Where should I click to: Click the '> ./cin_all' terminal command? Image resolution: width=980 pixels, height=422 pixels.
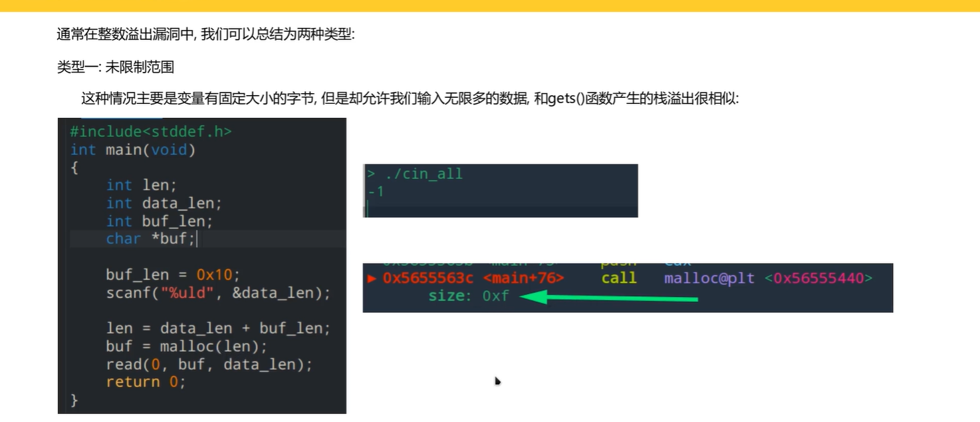[x=415, y=174]
